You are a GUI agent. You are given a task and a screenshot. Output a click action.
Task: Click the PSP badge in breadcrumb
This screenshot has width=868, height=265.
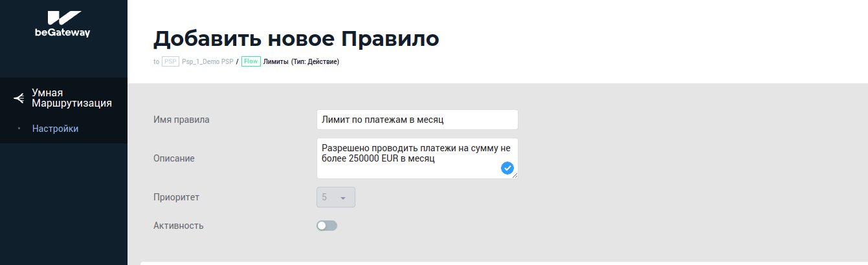click(170, 62)
